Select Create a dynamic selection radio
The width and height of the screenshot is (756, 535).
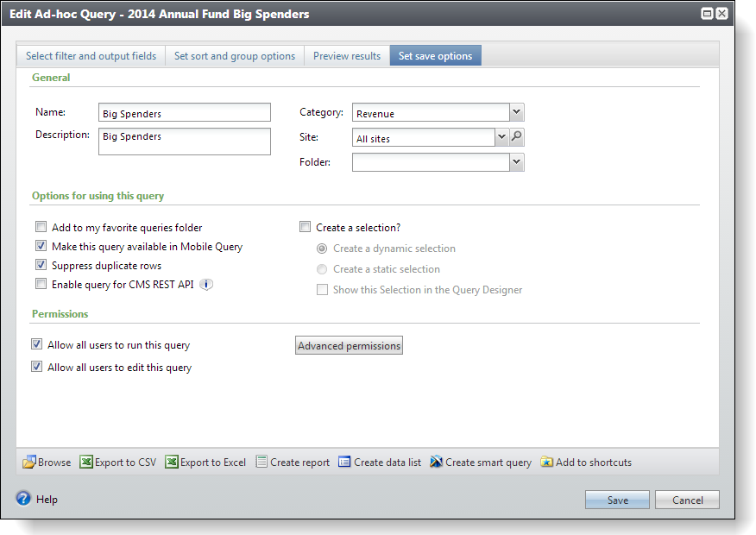point(322,249)
